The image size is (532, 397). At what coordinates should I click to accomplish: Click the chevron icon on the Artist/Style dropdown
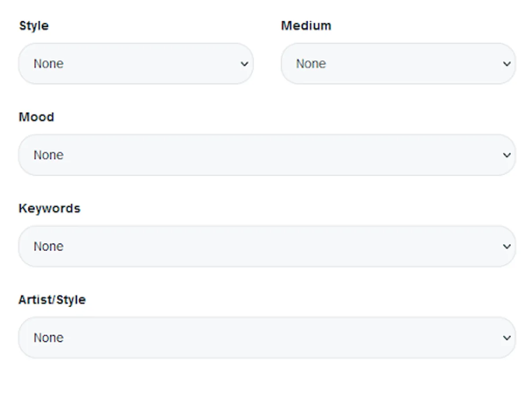(506, 337)
